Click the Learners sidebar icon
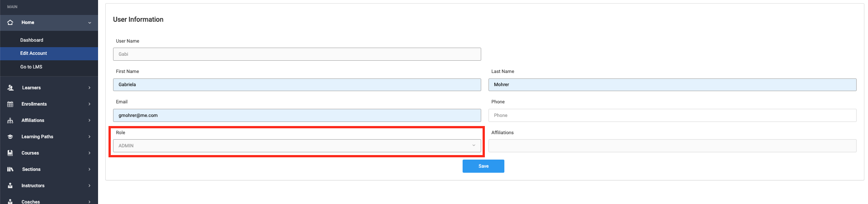Viewport: 868px width, 204px height. [10, 87]
